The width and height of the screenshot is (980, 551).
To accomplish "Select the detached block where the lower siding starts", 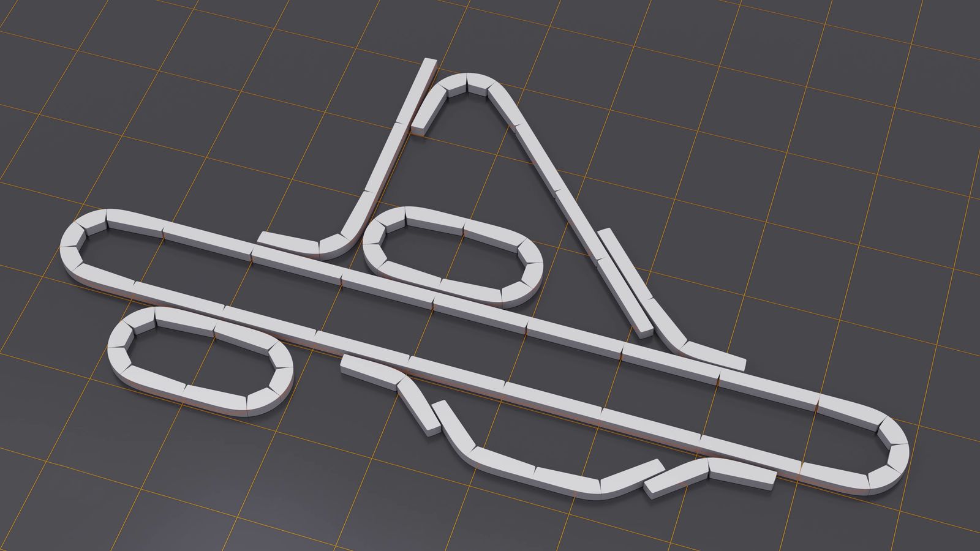I will click(367, 370).
